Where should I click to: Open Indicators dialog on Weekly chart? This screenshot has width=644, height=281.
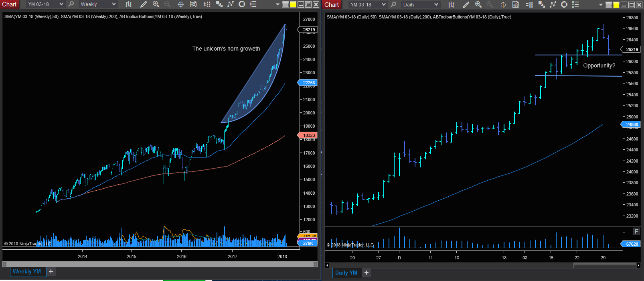[230, 4]
